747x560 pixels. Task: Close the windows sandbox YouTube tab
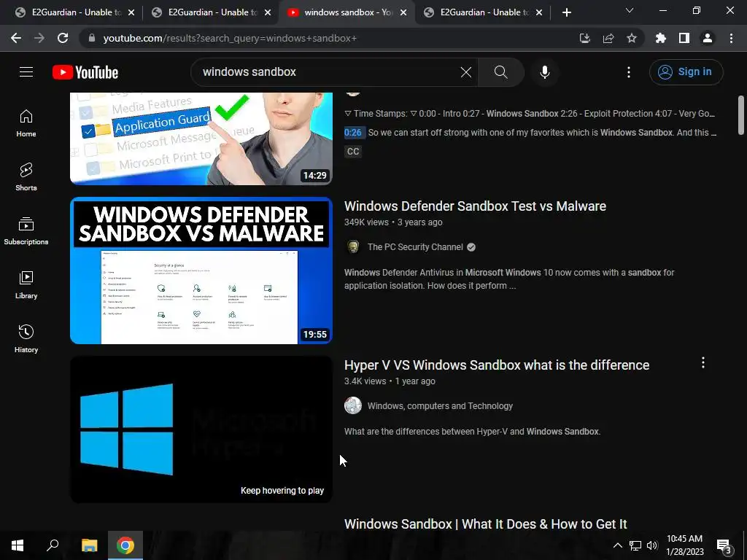pyautogui.click(x=403, y=12)
